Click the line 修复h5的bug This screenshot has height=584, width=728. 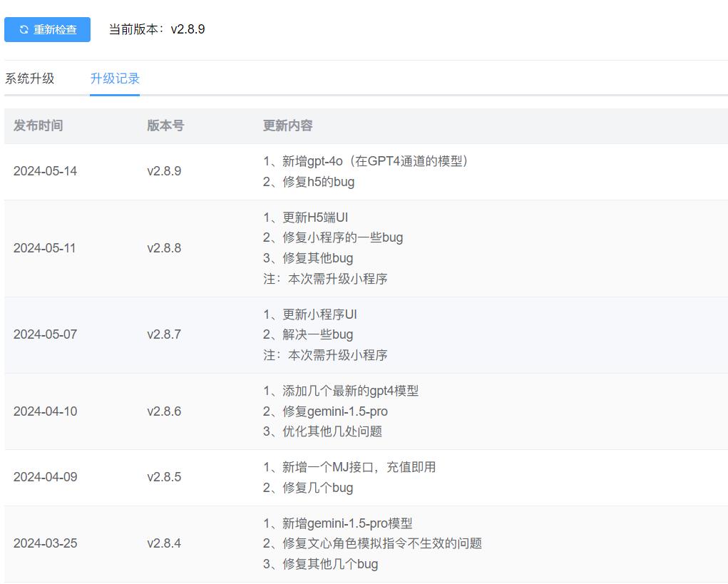tap(309, 182)
